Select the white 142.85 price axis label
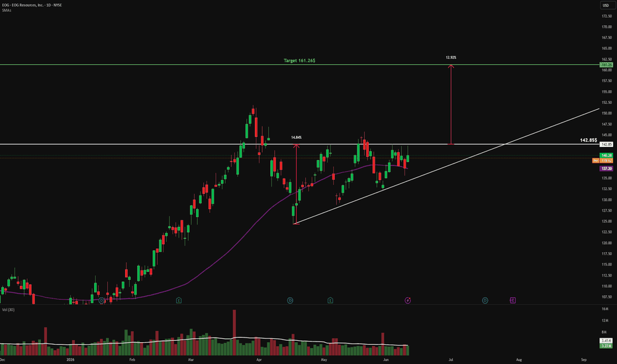 tap(606, 144)
